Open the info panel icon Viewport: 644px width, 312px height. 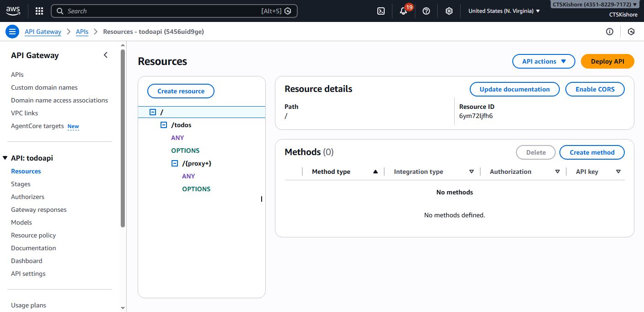click(609, 32)
